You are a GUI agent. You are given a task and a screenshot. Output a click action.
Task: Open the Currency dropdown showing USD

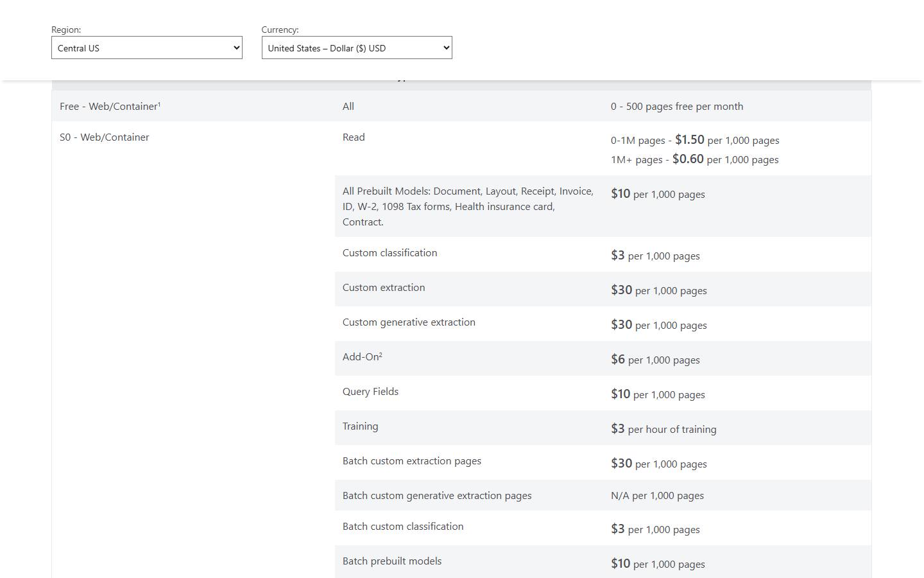coord(357,48)
